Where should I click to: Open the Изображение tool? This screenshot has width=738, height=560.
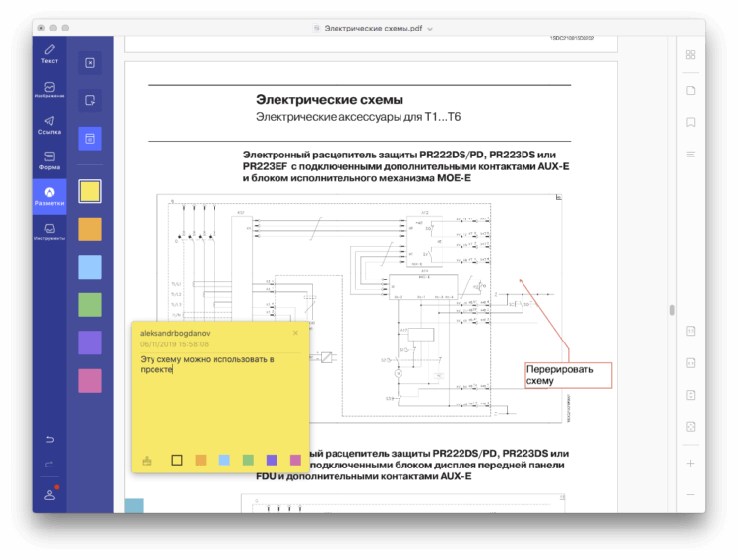click(49, 90)
